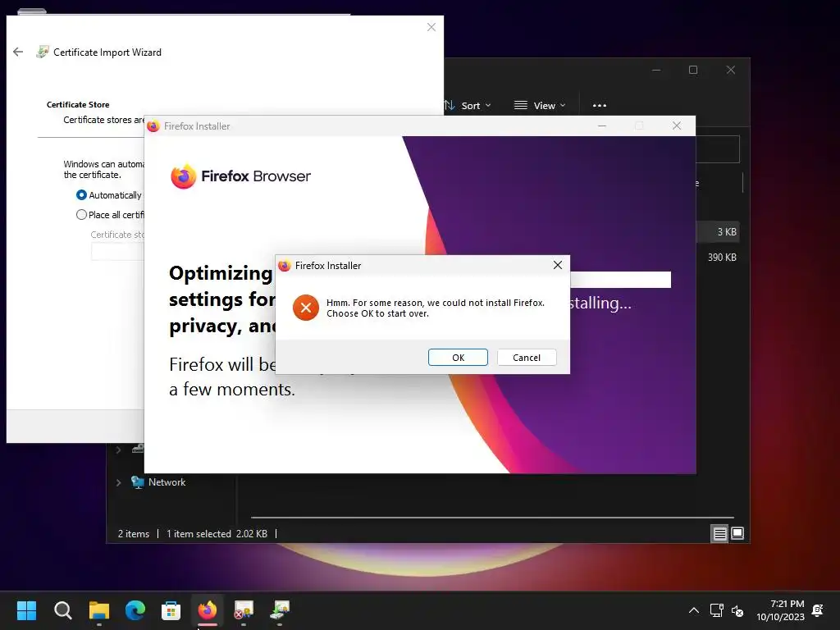
Task: Close the main Firefox Installer window
Action: click(x=677, y=126)
